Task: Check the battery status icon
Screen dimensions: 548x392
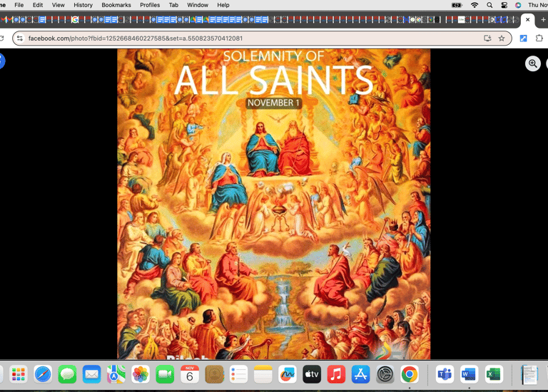Action: tap(457, 5)
